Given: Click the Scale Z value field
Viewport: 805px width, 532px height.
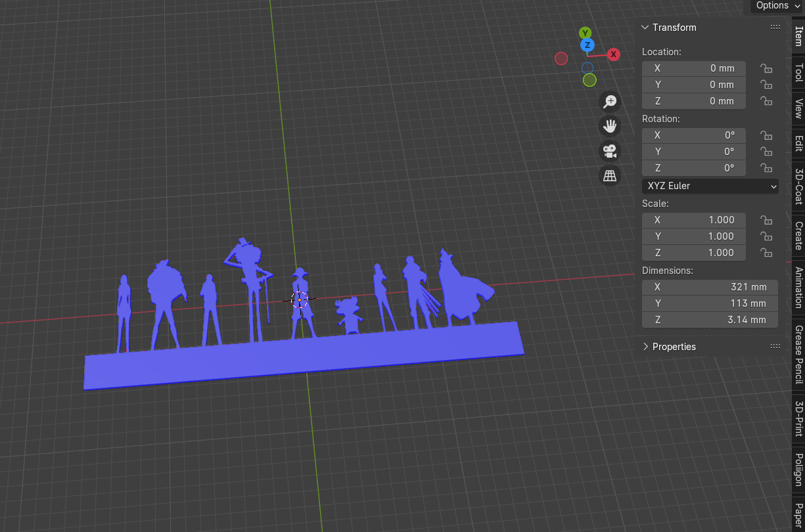Looking at the screenshot, I should pyautogui.click(x=694, y=253).
